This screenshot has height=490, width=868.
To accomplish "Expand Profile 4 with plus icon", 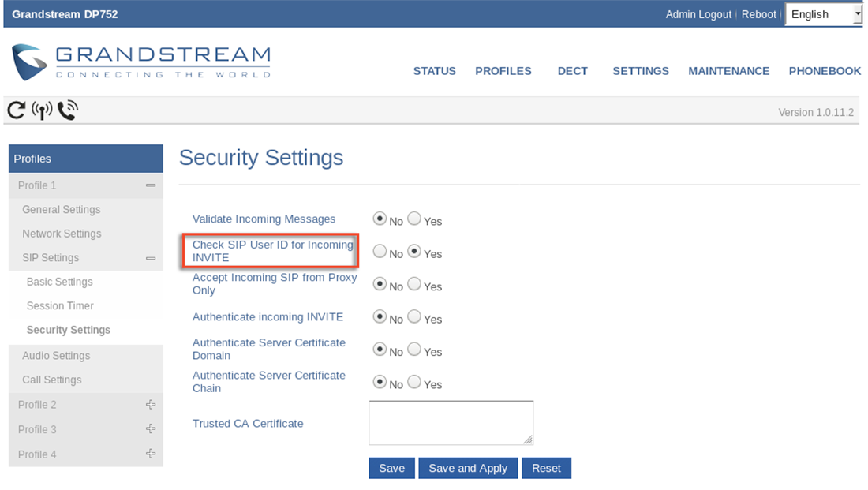I will pos(151,454).
